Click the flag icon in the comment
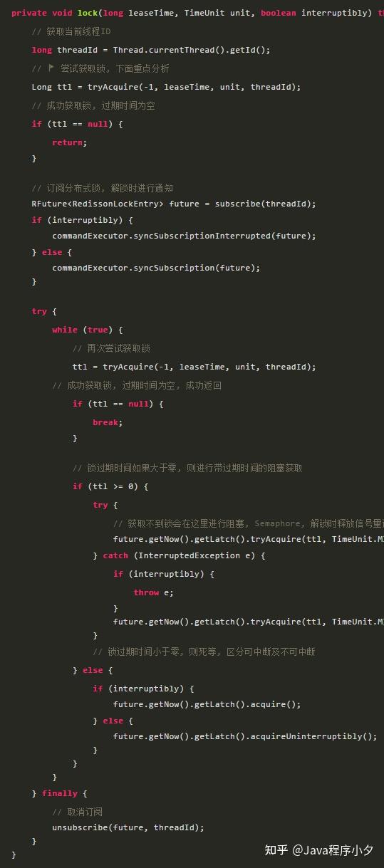 point(51,68)
